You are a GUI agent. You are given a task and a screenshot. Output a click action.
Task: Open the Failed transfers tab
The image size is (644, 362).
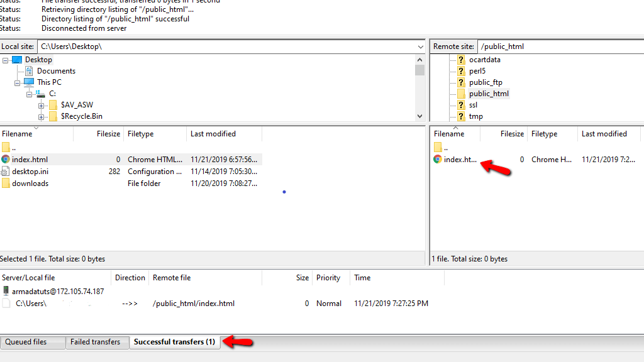click(97, 343)
